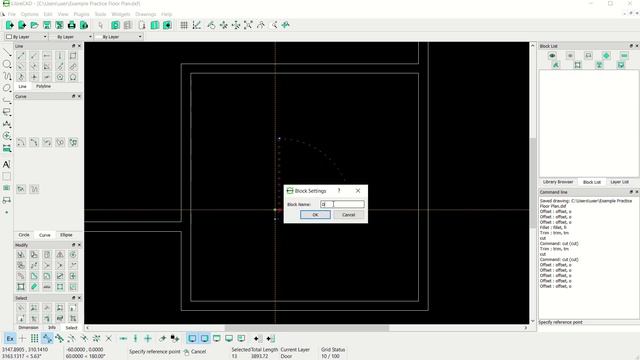Choose the Vertical line tool
Image resolution: width=640 pixels, height=360 pixels.
[x=60, y=56]
